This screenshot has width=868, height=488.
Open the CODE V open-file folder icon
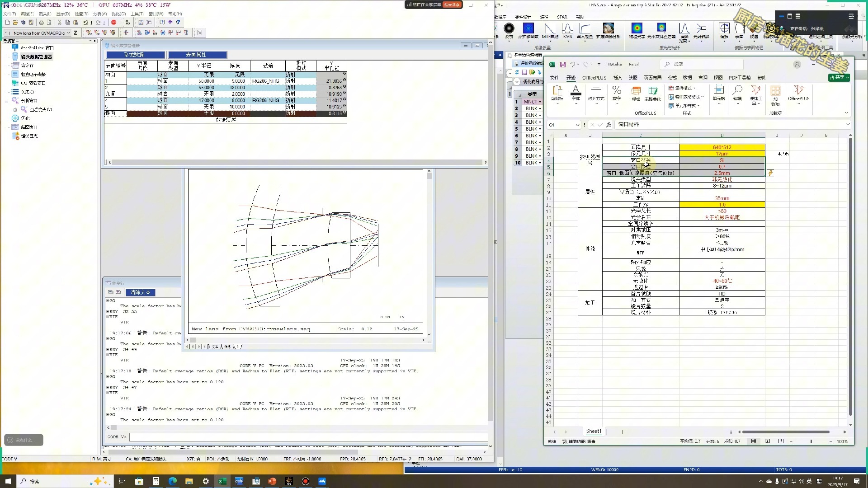click(x=15, y=22)
